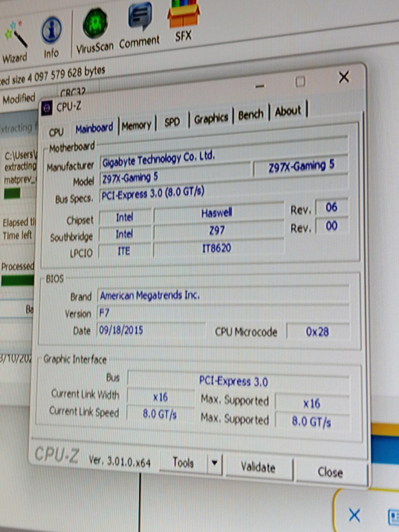The image size is (399, 532).
Task: Click the Validate button
Action: click(258, 467)
